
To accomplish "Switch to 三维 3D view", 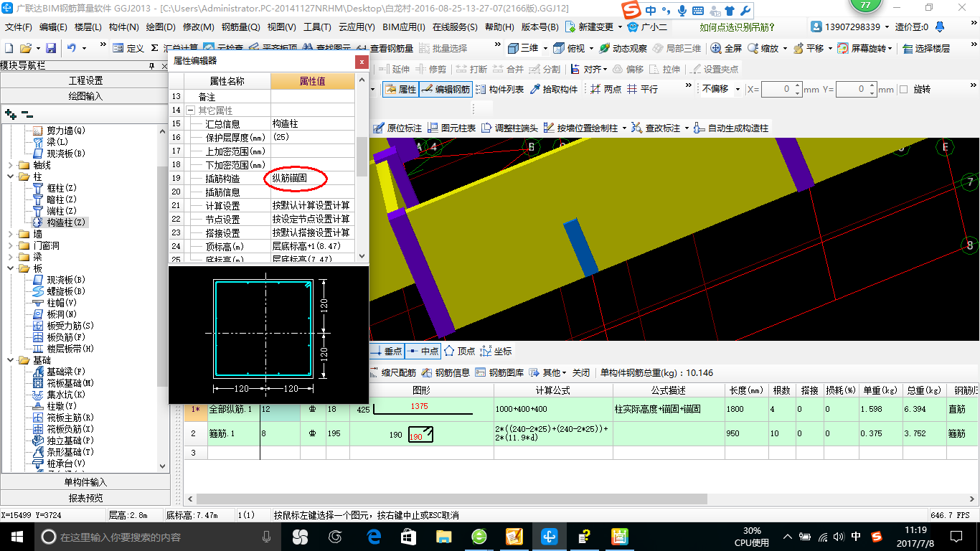I will (524, 48).
